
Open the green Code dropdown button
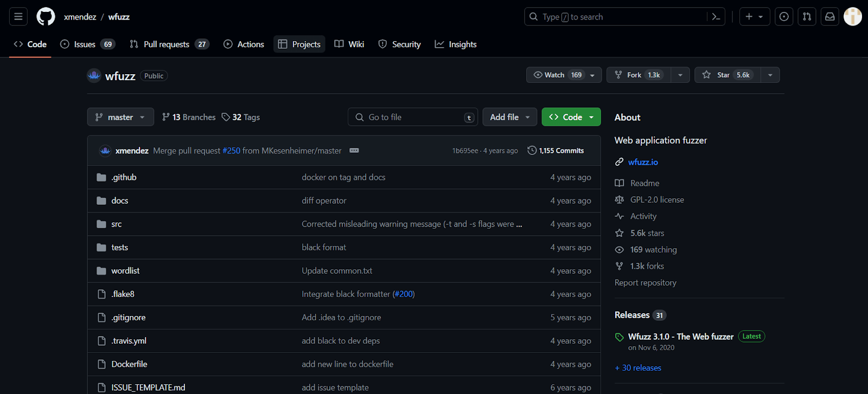click(571, 117)
